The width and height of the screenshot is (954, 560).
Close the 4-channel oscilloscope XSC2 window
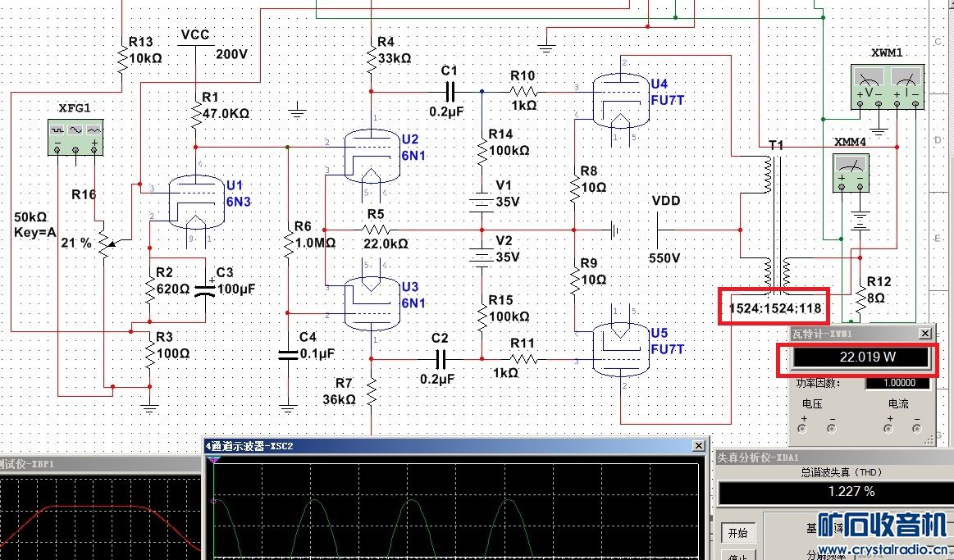point(699,446)
